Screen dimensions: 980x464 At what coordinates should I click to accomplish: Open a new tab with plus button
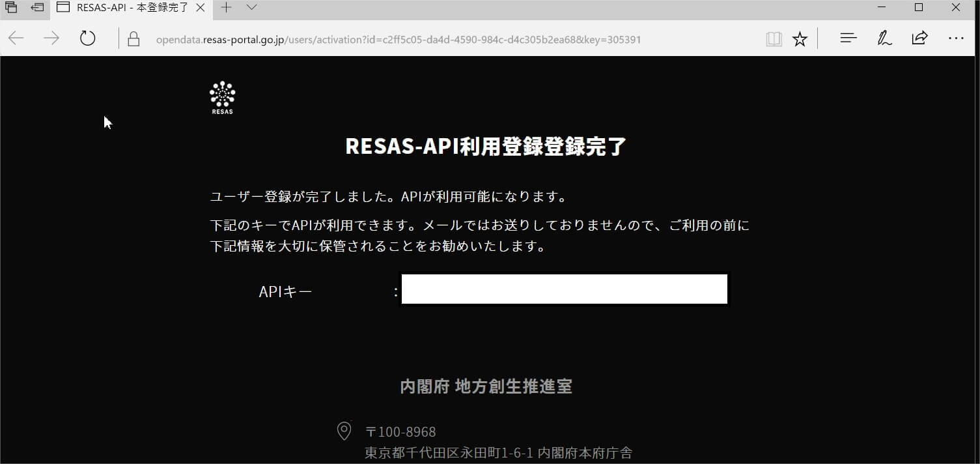pyautogui.click(x=226, y=8)
